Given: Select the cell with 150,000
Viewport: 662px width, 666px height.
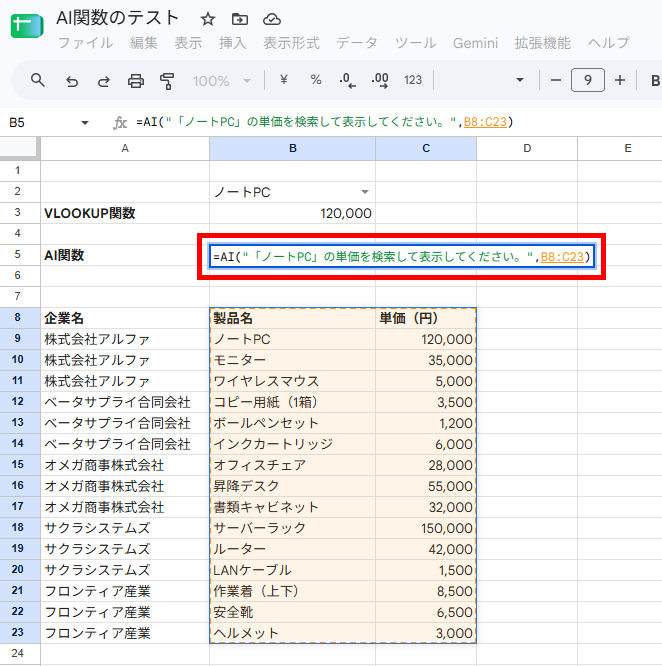Looking at the screenshot, I should coord(426,528).
